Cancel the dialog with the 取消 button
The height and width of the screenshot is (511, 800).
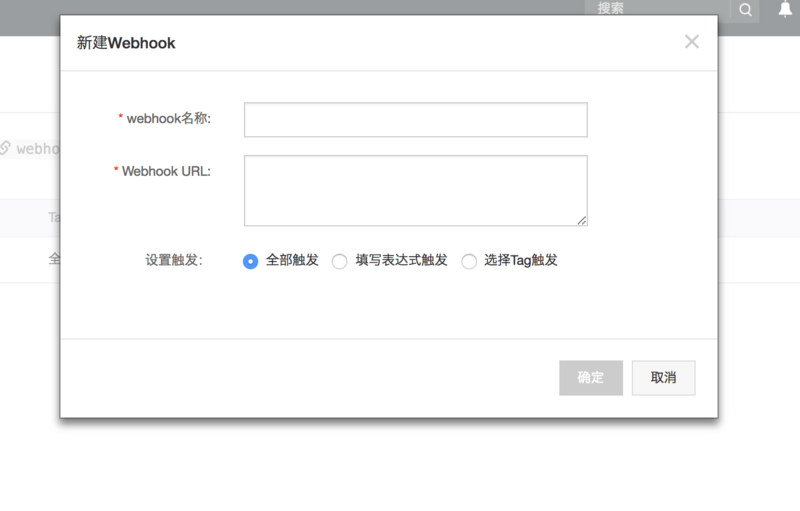click(x=663, y=378)
